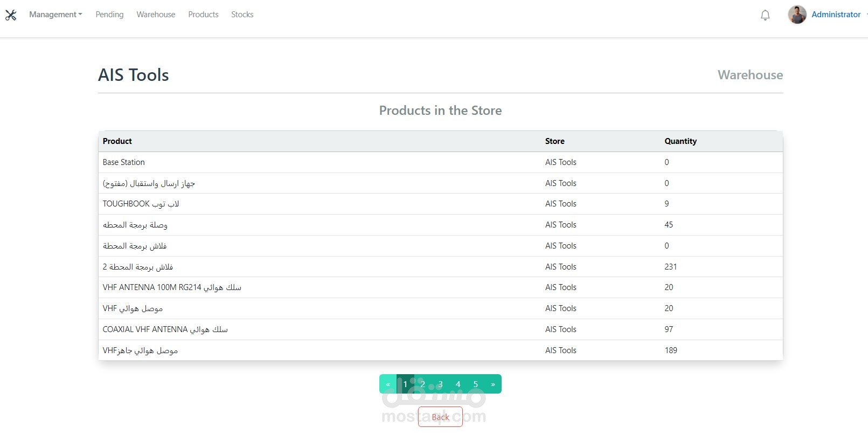Image resolution: width=868 pixels, height=434 pixels.
Task: Click the Back button
Action: (x=440, y=417)
